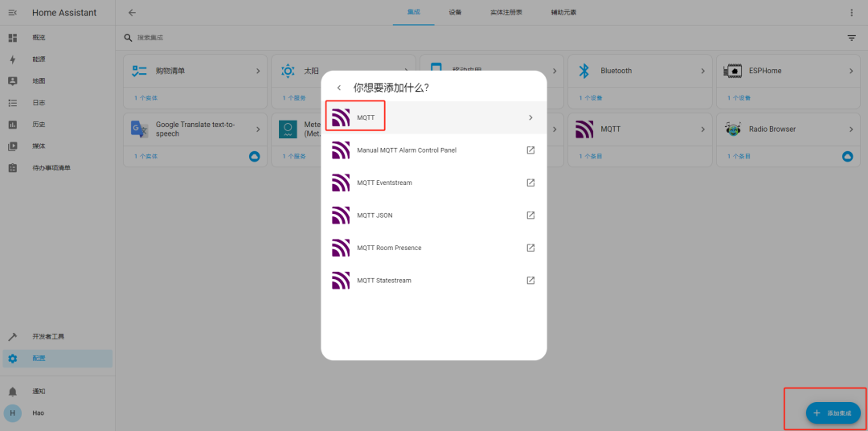Open external link icon for MQTT Room Presence

pyautogui.click(x=530, y=248)
